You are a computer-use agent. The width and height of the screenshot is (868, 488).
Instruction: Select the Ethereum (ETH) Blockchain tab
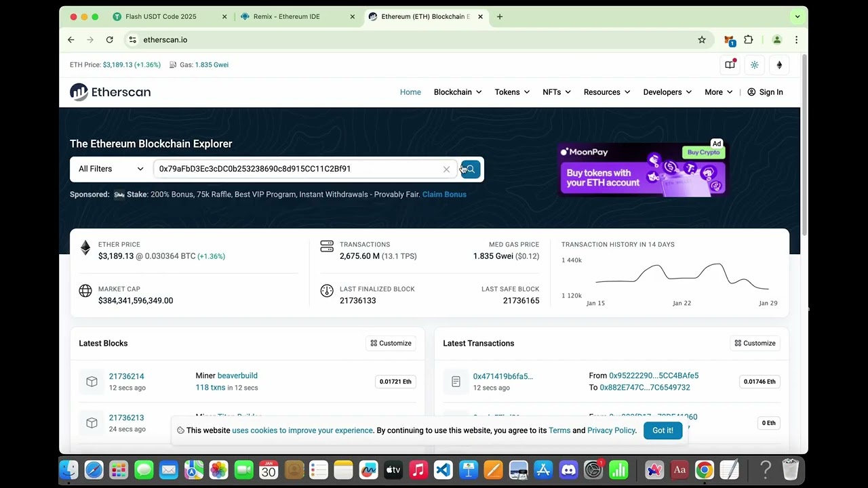click(425, 17)
